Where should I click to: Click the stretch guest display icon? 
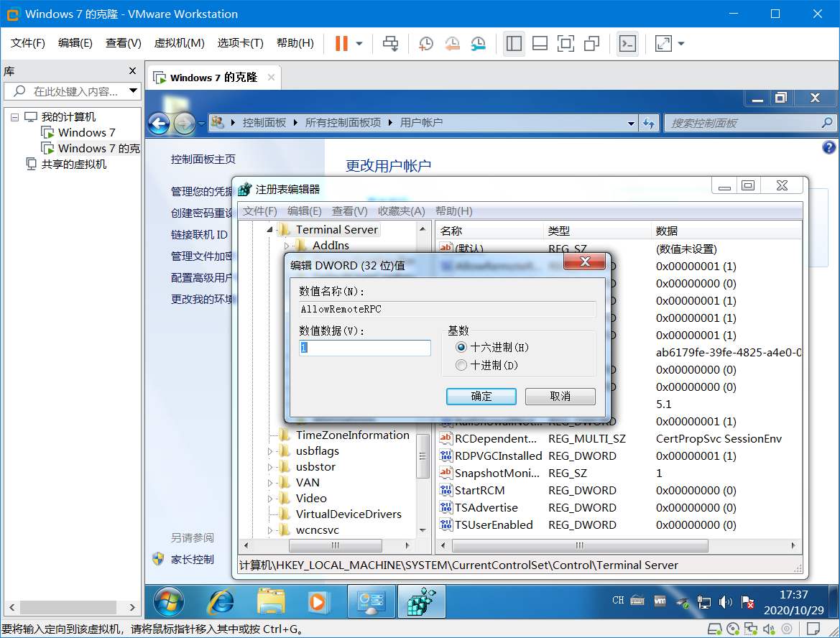point(663,43)
